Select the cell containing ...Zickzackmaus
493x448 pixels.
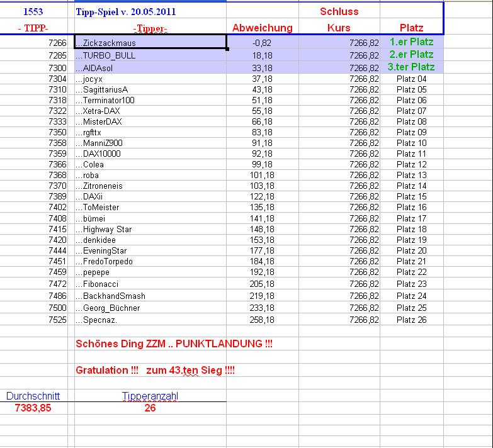tap(150, 42)
